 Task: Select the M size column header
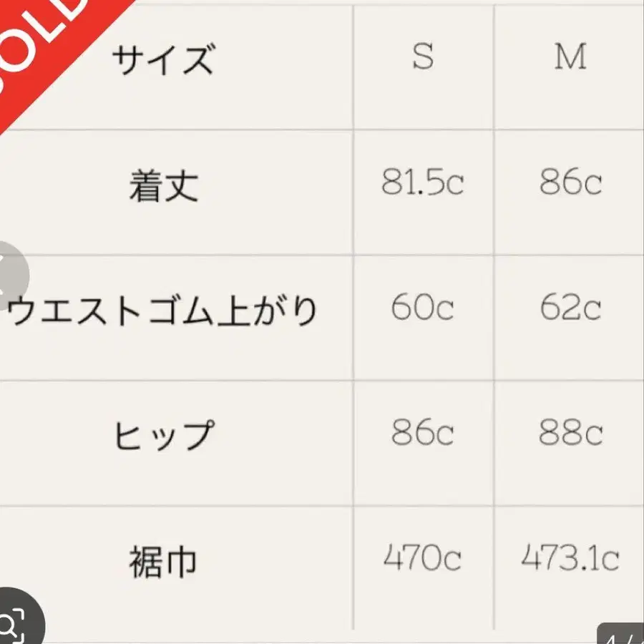[570, 57]
